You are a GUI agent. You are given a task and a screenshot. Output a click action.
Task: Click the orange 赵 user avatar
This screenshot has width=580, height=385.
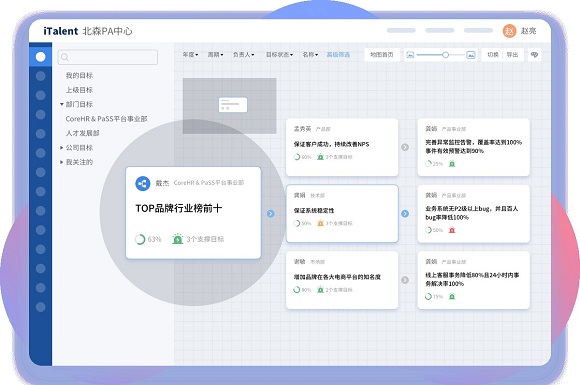coord(509,31)
